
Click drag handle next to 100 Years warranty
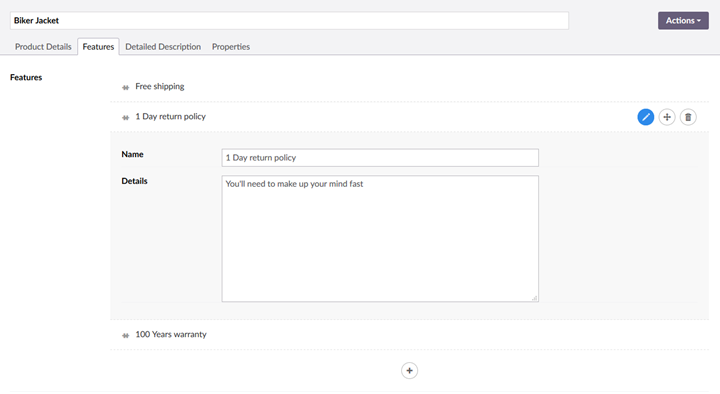pyautogui.click(x=125, y=335)
